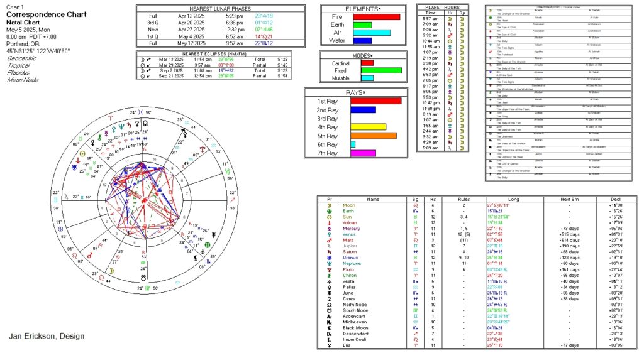644x353 pixels.
Task: Click the Chiron key glyph in the table
Action: pos(329,276)
